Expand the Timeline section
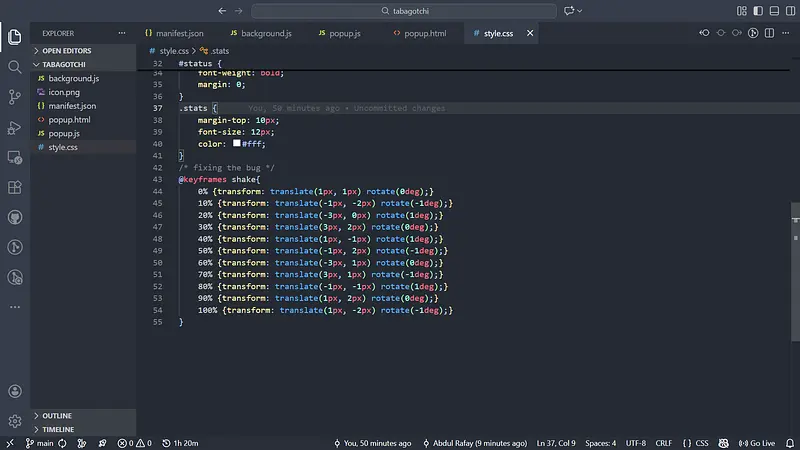 tap(58, 429)
